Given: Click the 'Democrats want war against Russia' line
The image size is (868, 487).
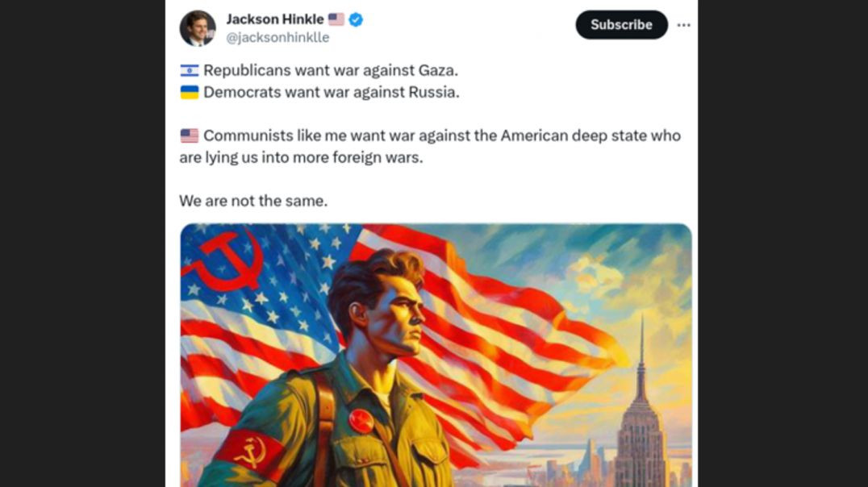Looking at the screenshot, I should pos(331,92).
